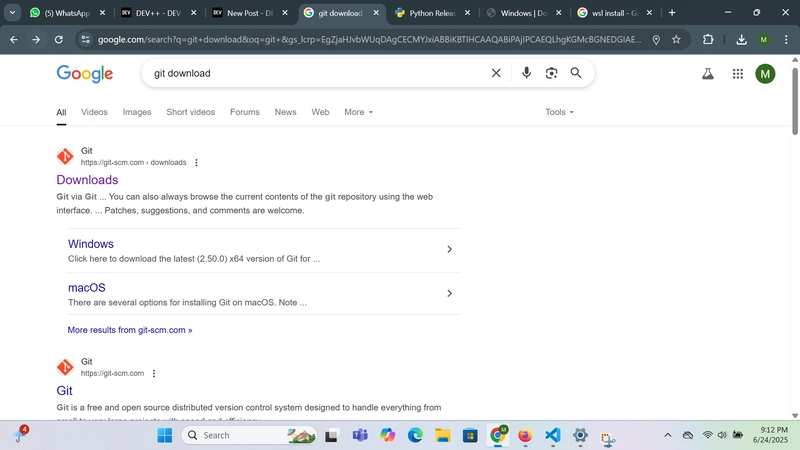Start voice search with microphone
800x450 pixels.
526,73
